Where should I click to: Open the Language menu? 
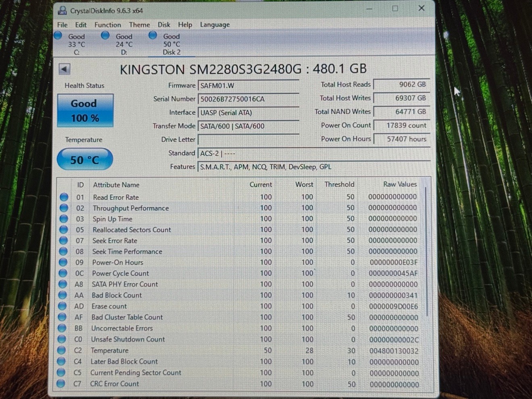click(215, 25)
